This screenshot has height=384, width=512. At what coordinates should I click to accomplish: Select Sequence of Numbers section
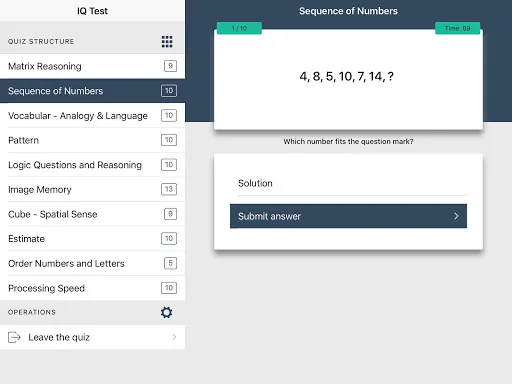tap(92, 91)
